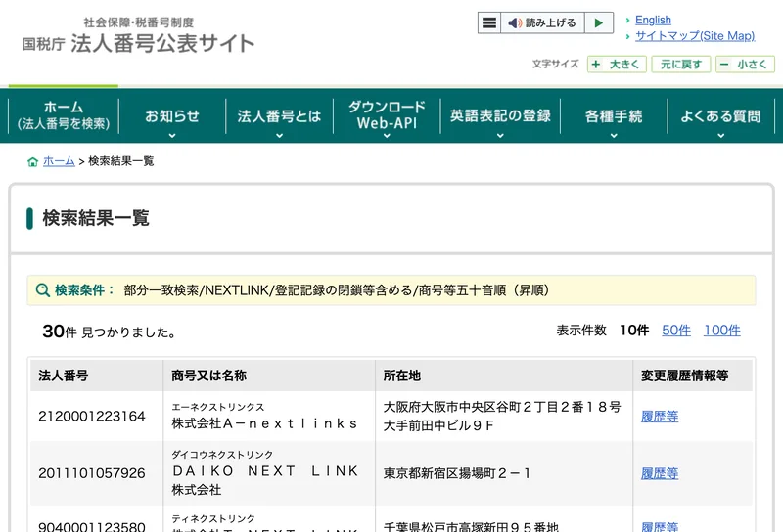Click the 30件 見つかりました result count
Image resolution: width=783 pixels, height=532 pixels.
[109, 332]
